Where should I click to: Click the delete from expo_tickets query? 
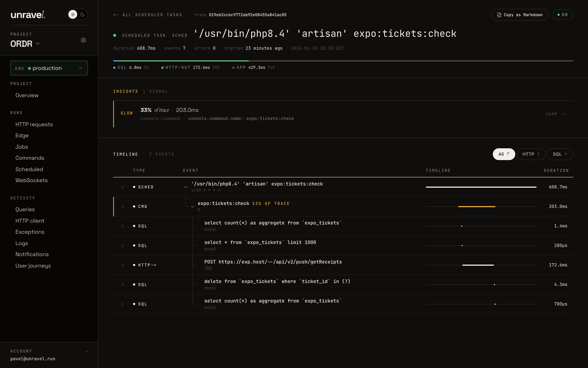tap(277, 281)
